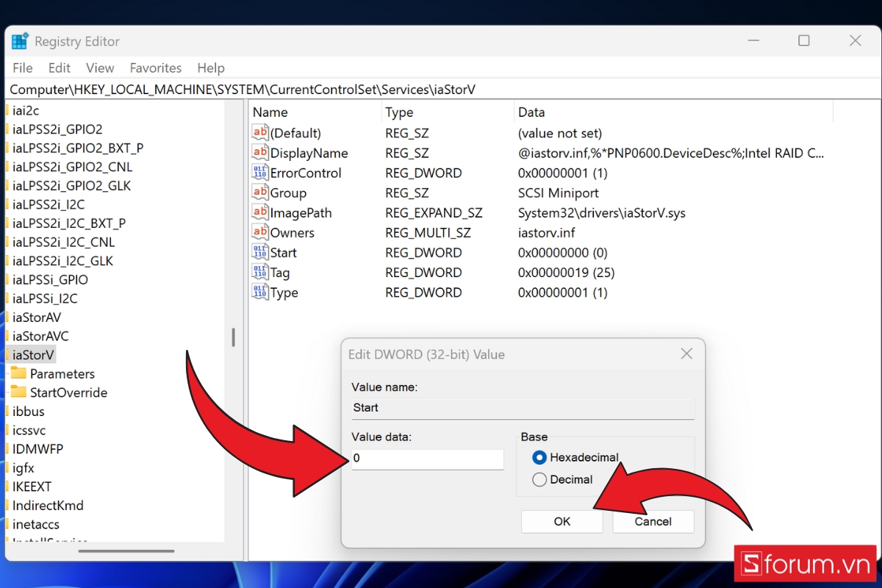Select the iaStorAV key in tree

[x=37, y=318]
